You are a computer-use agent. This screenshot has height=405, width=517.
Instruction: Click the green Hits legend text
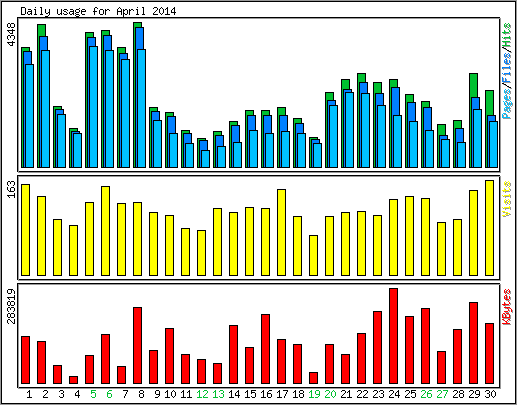[507, 35]
